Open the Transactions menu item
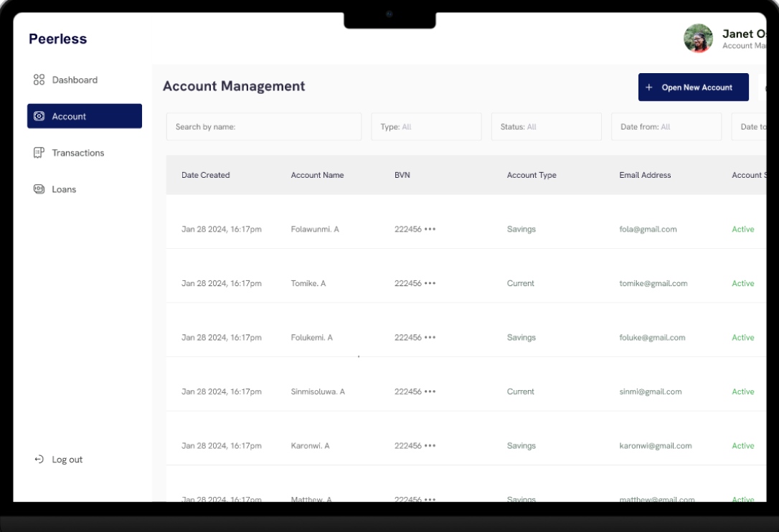Screen dimensions: 779x532 [77, 153]
